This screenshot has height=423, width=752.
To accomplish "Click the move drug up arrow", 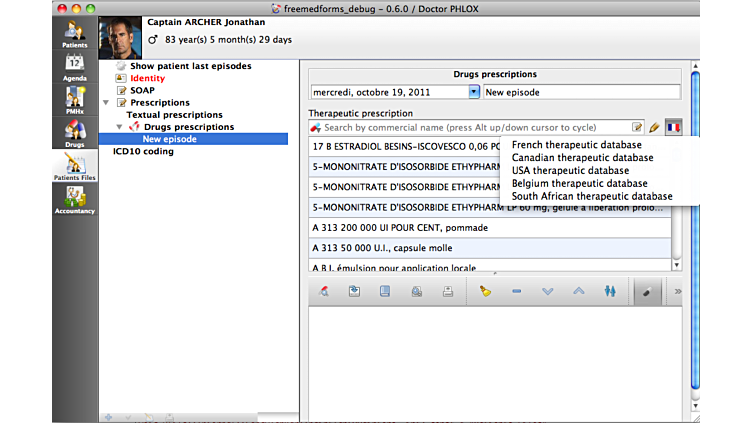I will click(578, 291).
